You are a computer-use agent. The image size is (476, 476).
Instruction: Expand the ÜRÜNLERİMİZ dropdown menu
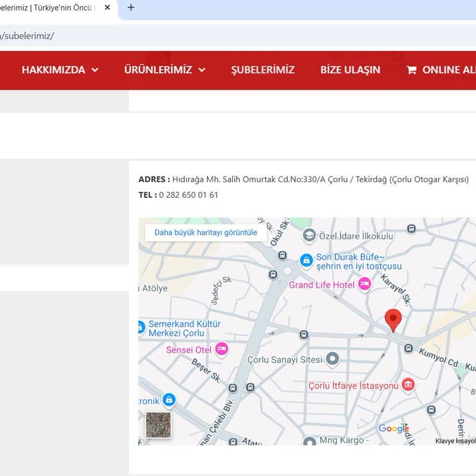[164, 70]
